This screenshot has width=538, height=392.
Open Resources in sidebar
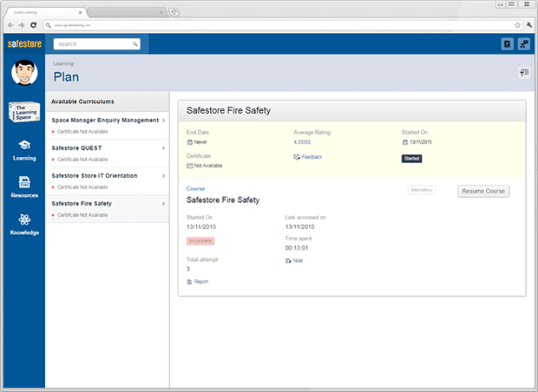click(24, 187)
